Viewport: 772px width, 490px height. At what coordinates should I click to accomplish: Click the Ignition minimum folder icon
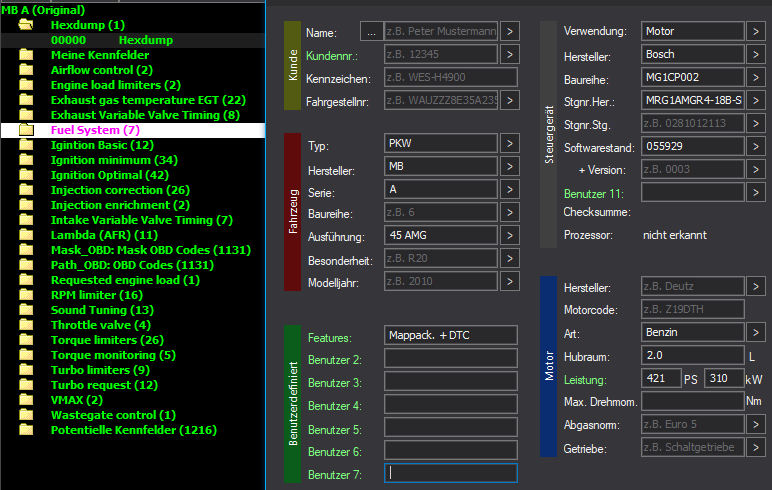[26, 160]
